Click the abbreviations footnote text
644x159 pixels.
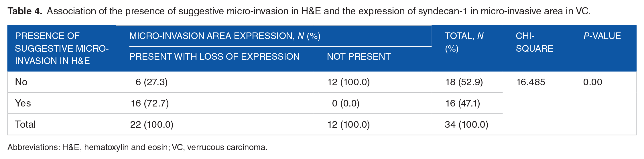(137, 147)
